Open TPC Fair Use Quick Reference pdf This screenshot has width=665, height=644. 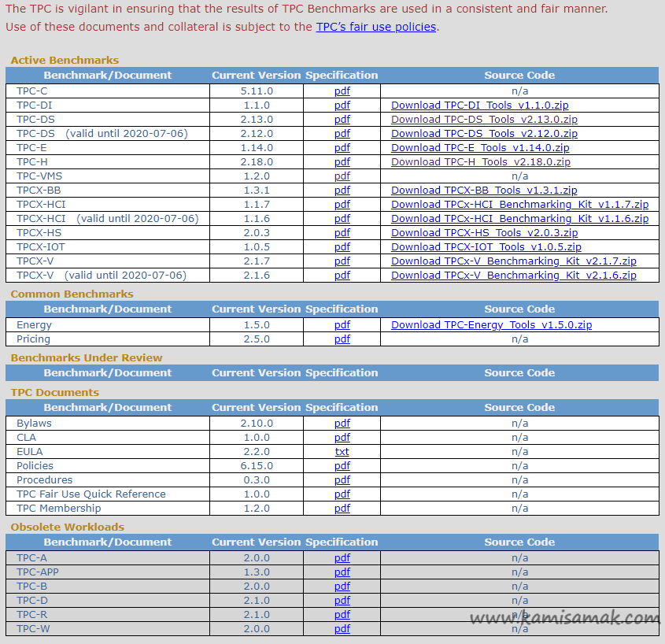coord(342,494)
